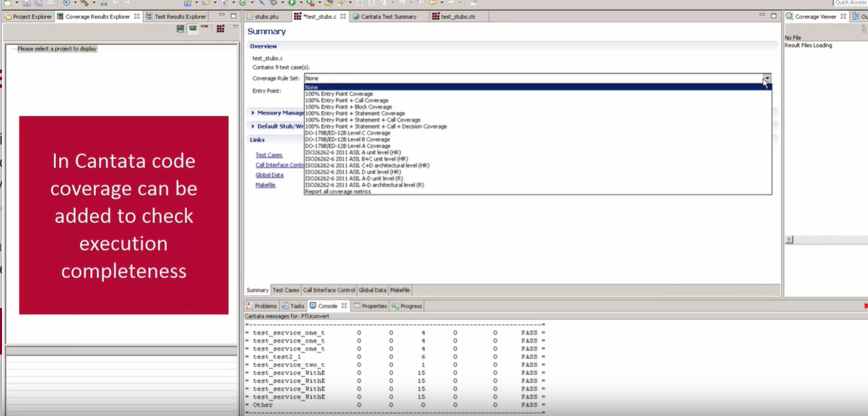The image size is (868, 416).
Task: Select ISO26262-6 ASIL A-D architectural level (R)
Action: coord(538,184)
